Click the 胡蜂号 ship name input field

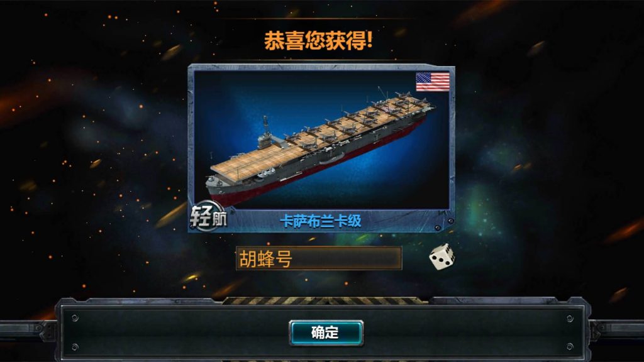(319, 258)
